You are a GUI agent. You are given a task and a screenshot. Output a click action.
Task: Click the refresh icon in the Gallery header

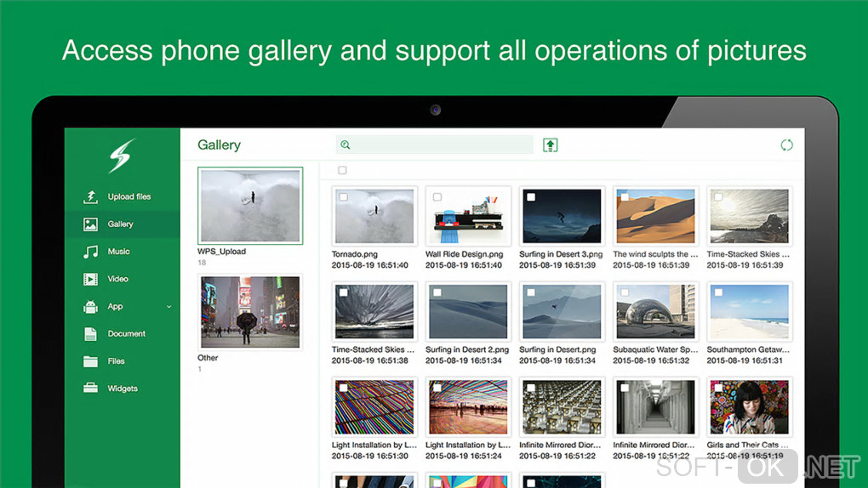pyautogui.click(x=786, y=145)
